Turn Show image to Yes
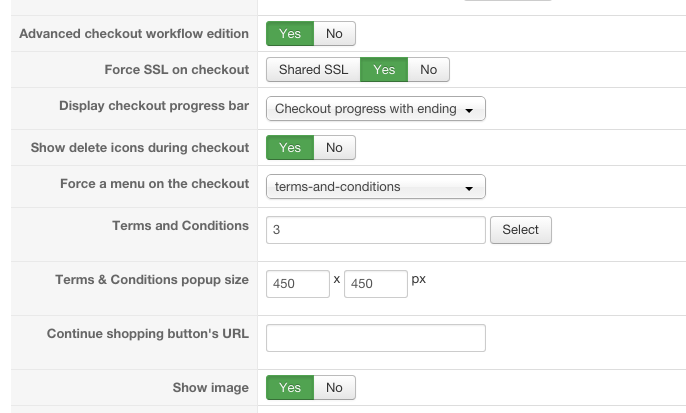Screen dimensions: 686x413 point(290,388)
